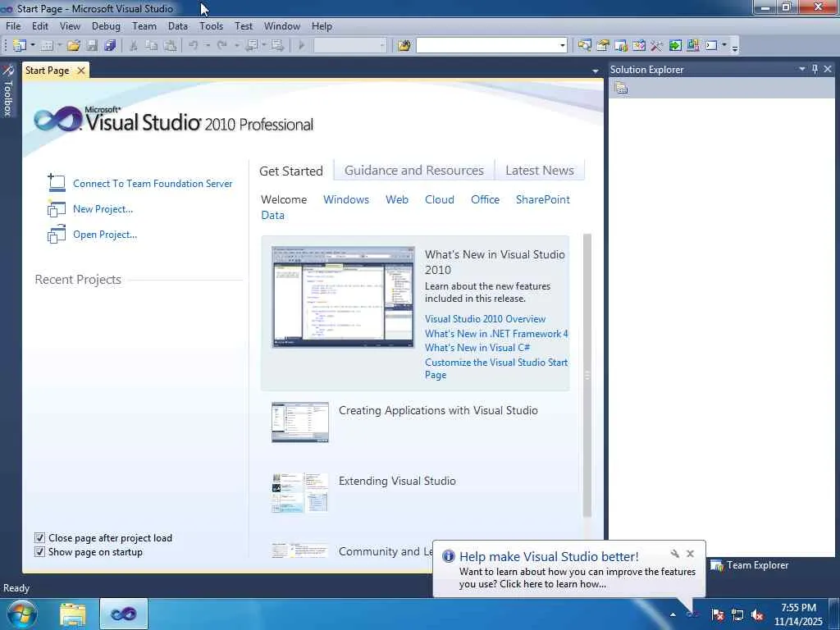Click the Command Window toolbar icon
The height and width of the screenshot is (630, 840).
click(x=711, y=46)
